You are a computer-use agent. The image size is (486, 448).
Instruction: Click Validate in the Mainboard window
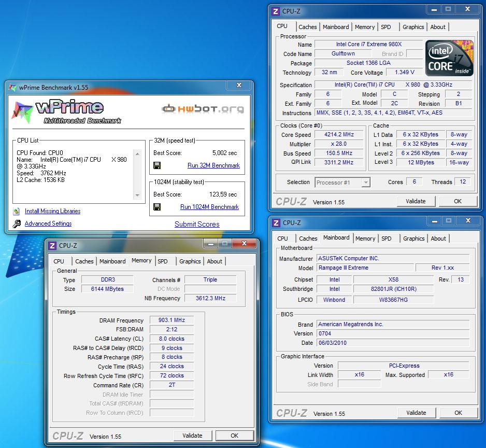click(x=416, y=413)
